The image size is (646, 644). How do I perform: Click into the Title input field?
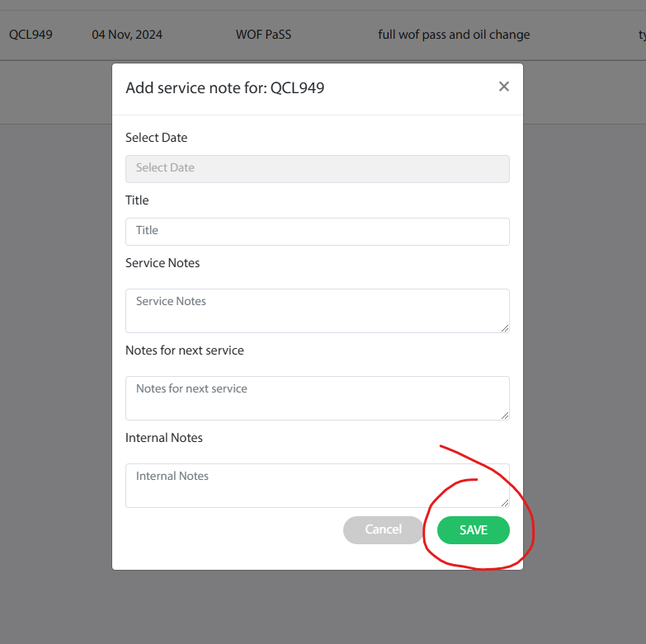point(317,231)
